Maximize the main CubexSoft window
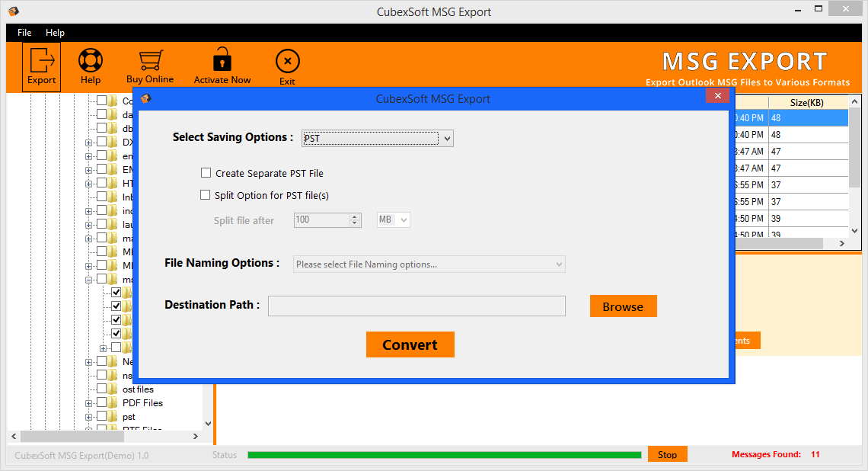Screen dimensions: 868x471 pyautogui.click(x=819, y=9)
